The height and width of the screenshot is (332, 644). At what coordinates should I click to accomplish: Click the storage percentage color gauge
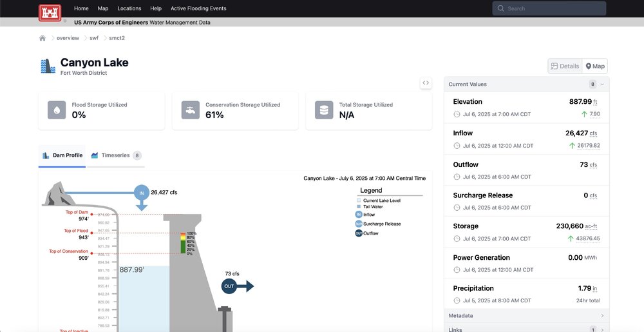[x=182, y=244]
